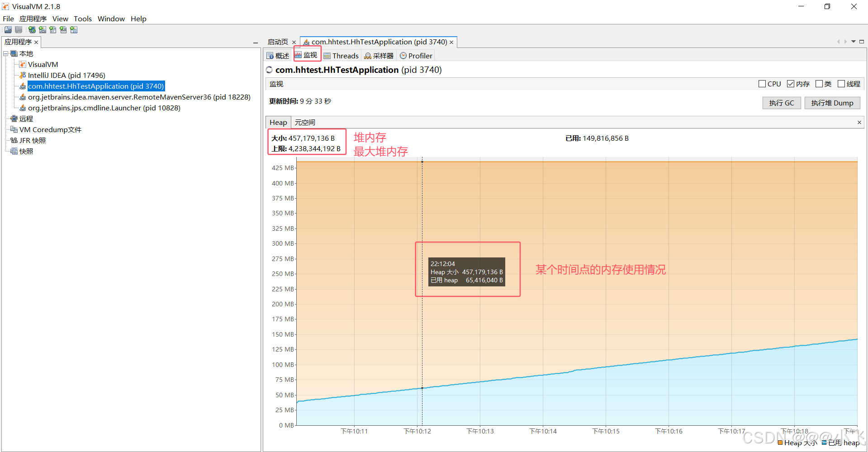
Task: Select VM Coredump文件 tree node
Action: pos(50,130)
